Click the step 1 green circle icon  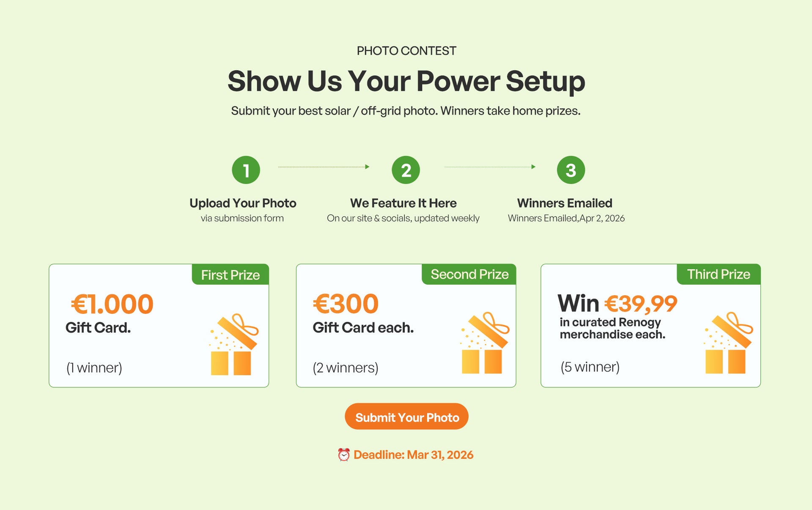point(246,170)
